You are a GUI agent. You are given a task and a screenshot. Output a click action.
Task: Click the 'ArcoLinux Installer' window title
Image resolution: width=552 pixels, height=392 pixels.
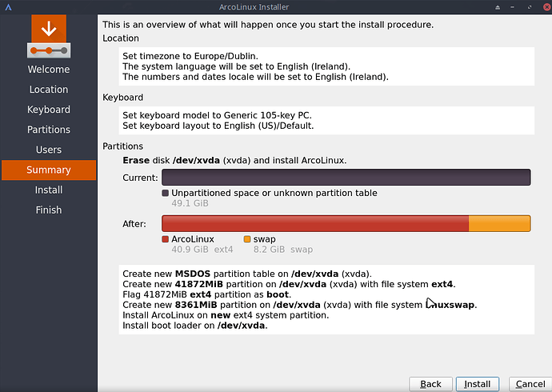pos(254,7)
